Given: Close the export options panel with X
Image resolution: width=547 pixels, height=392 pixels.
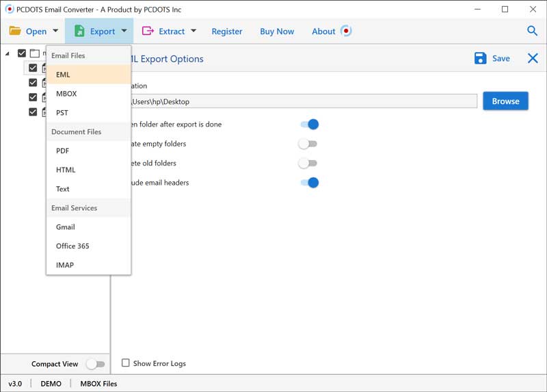Looking at the screenshot, I should coord(533,58).
